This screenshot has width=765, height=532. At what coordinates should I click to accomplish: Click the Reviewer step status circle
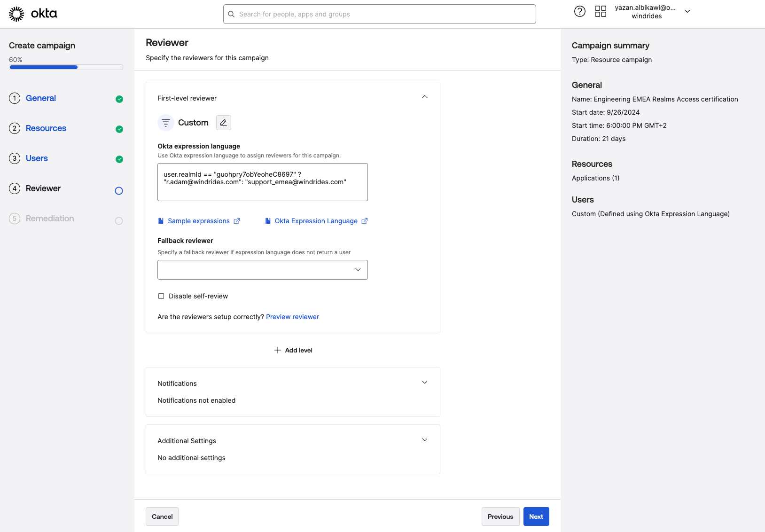point(119,191)
